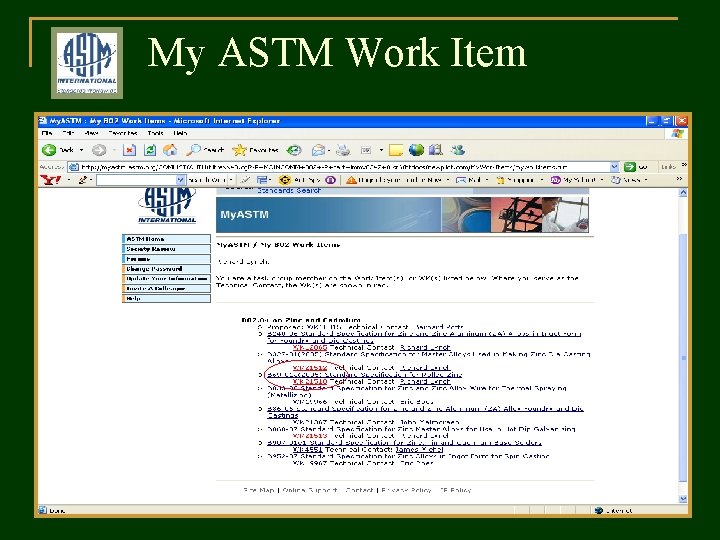720x540 pixels.
Task: Open the WK21512 work item link
Action: [x=310, y=368]
